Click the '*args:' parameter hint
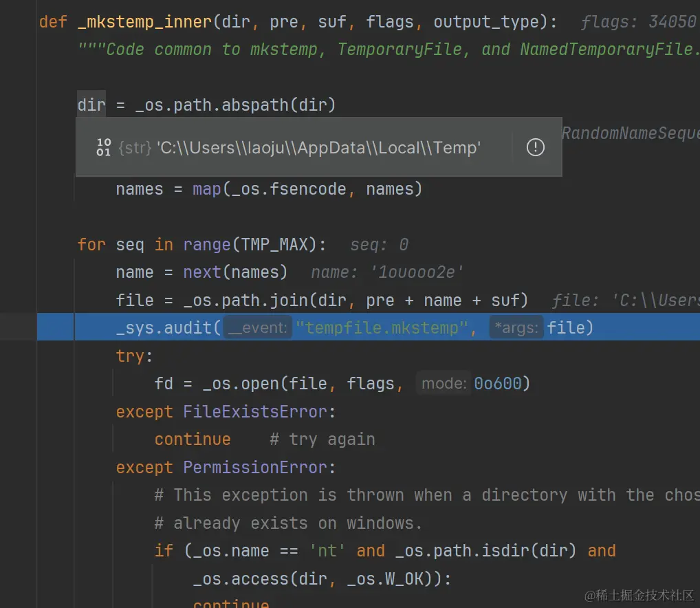Screen dimensions: 700x608 pos(516,328)
